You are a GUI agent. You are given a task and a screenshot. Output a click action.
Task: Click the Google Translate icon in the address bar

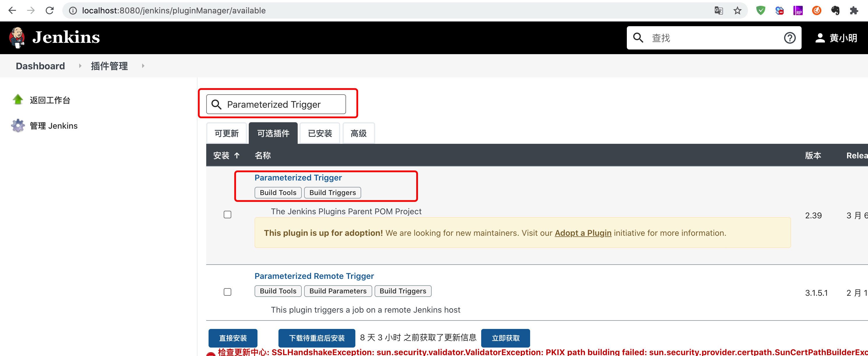tap(719, 11)
